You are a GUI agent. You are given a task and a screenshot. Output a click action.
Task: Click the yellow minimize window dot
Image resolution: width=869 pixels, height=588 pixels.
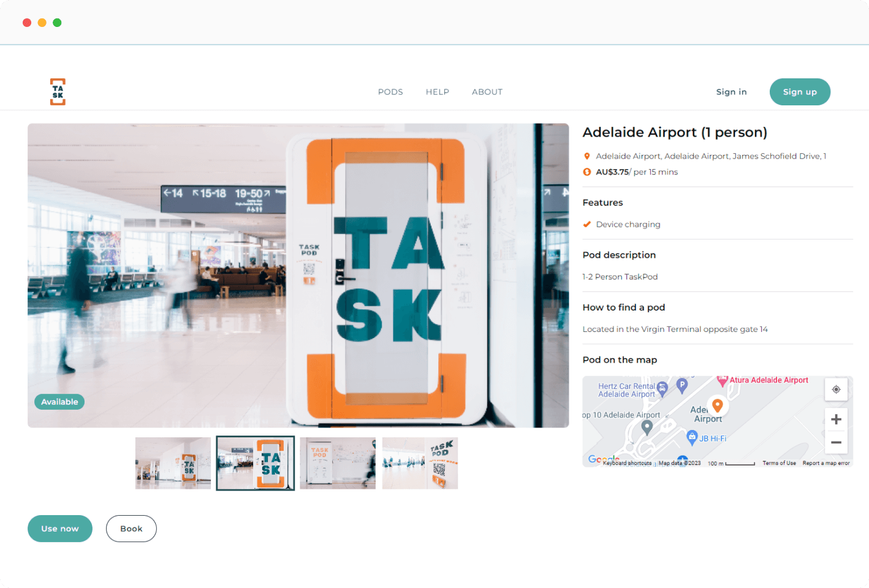[42, 23]
